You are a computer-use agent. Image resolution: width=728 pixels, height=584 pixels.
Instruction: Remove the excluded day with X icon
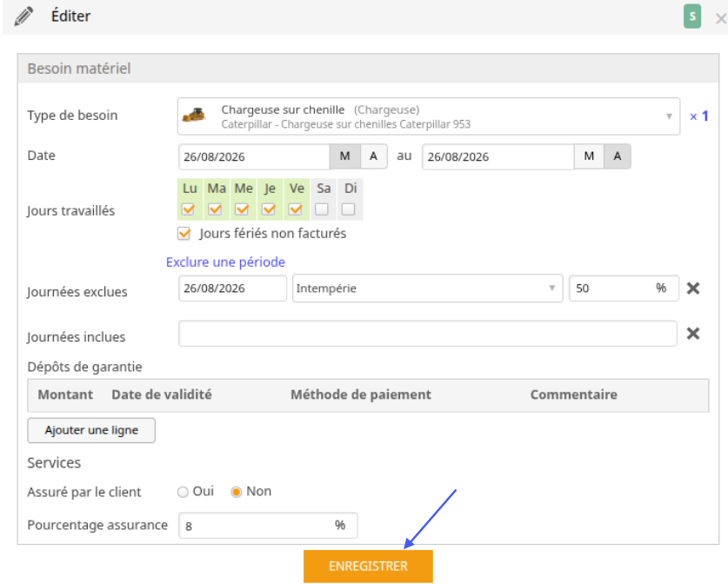pyautogui.click(x=693, y=289)
